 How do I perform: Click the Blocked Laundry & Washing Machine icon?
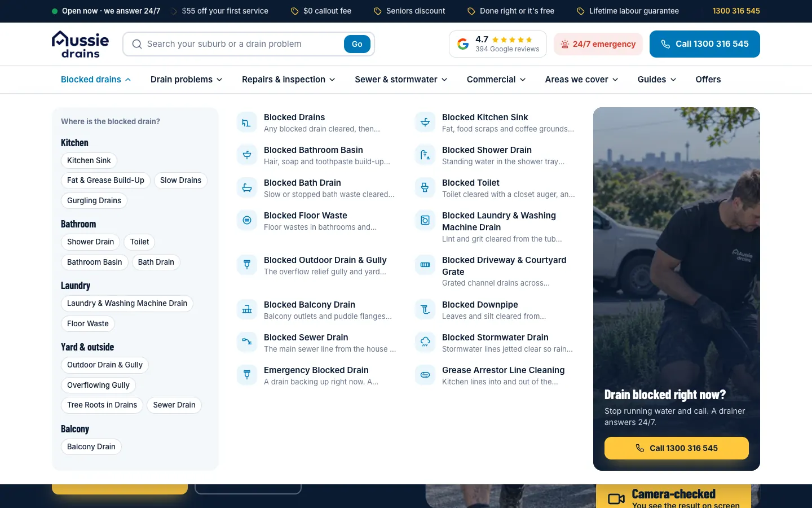(425, 221)
